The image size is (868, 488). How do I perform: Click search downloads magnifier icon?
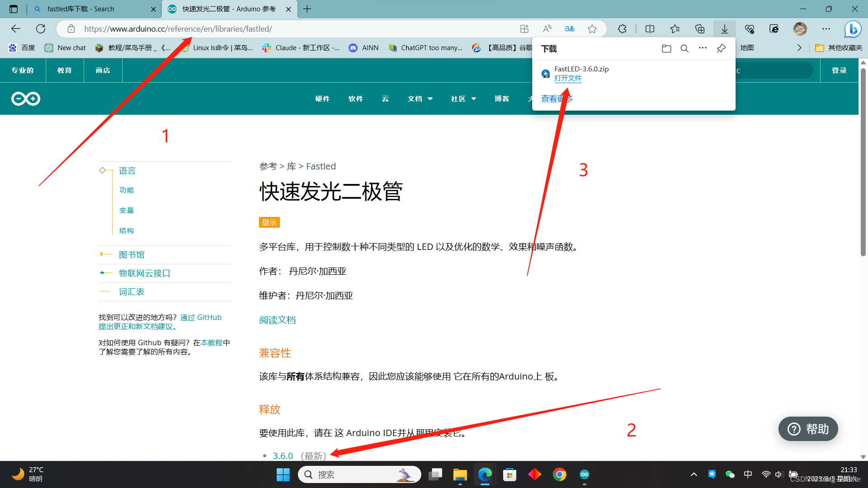pyautogui.click(x=684, y=48)
